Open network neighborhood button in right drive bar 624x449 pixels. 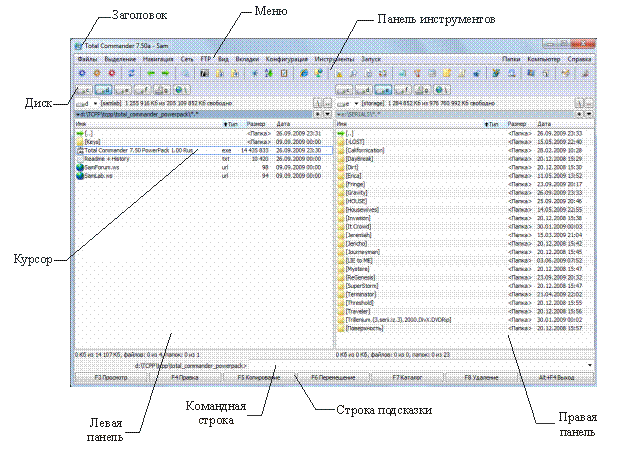442,90
